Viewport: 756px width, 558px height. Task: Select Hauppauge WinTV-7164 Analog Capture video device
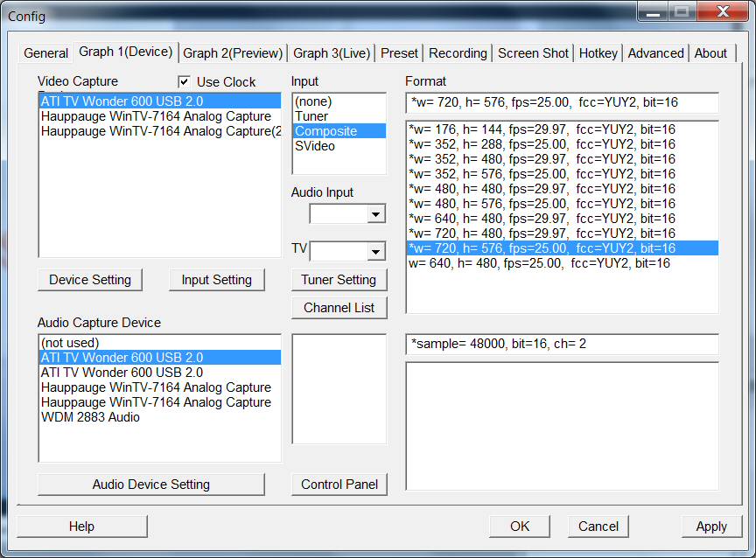(159, 116)
